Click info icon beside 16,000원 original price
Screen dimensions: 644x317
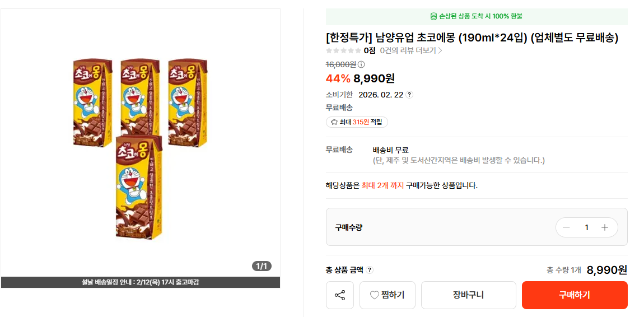coord(361,64)
